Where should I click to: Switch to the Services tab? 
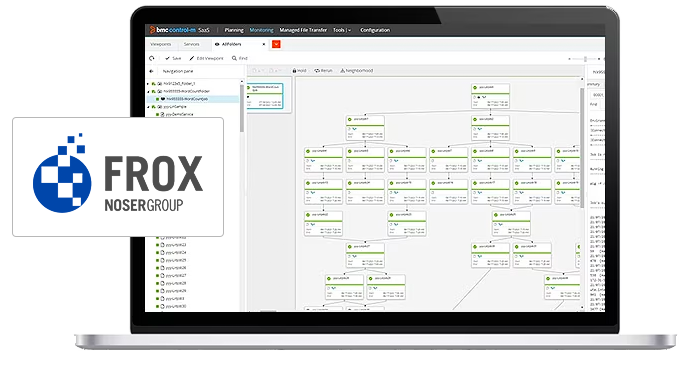(x=191, y=44)
